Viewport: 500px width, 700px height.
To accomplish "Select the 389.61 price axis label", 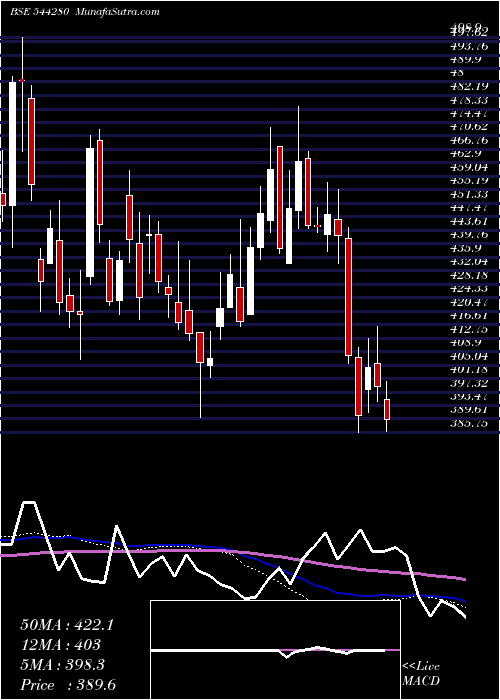I will [x=469, y=410].
